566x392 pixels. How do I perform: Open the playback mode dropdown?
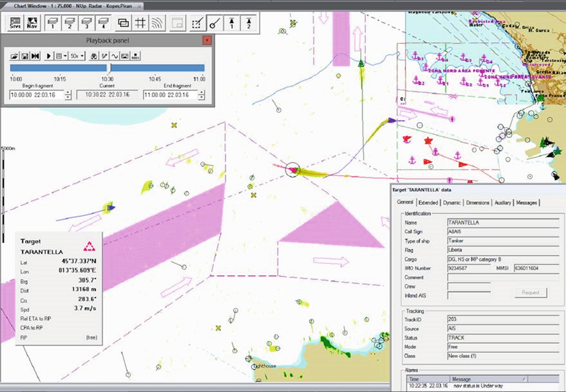(61, 56)
